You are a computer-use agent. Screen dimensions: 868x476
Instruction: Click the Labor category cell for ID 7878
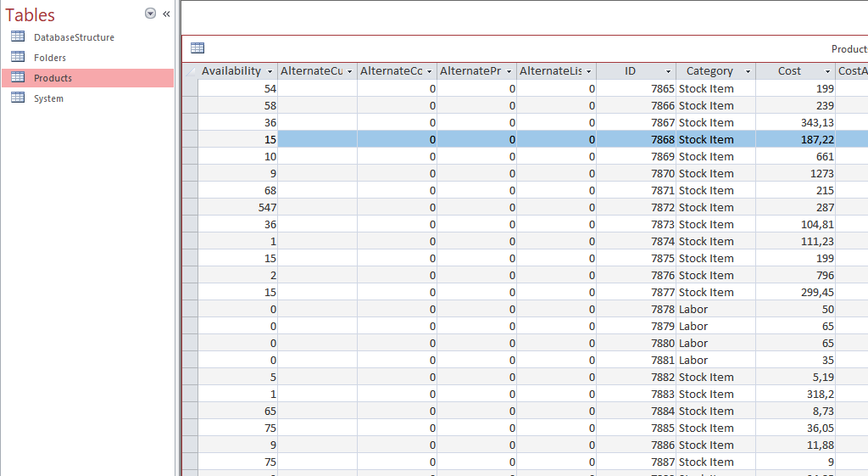tap(715, 309)
